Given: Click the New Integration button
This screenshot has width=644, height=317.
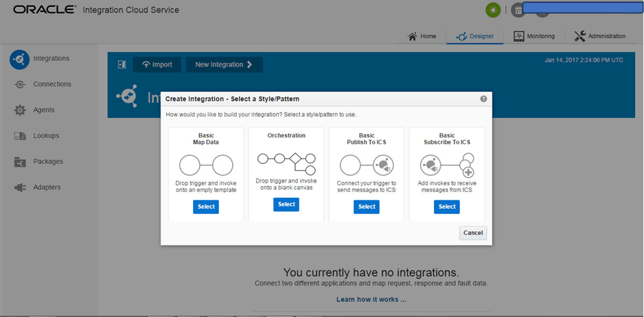Looking at the screenshot, I should pyautogui.click(x=225, y=64).
